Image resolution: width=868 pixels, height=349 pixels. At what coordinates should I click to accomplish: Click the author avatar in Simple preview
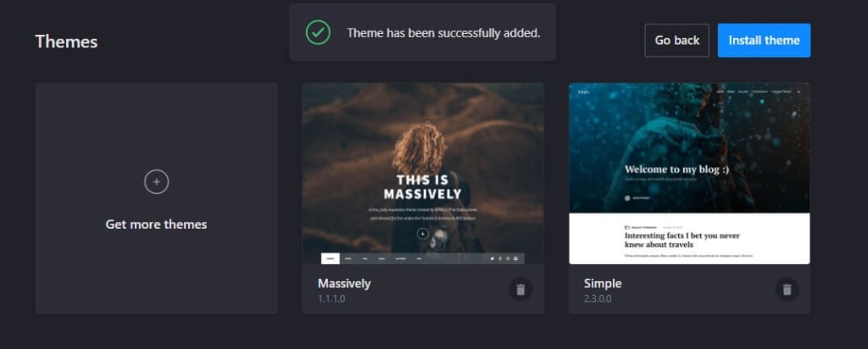(627, 197)
